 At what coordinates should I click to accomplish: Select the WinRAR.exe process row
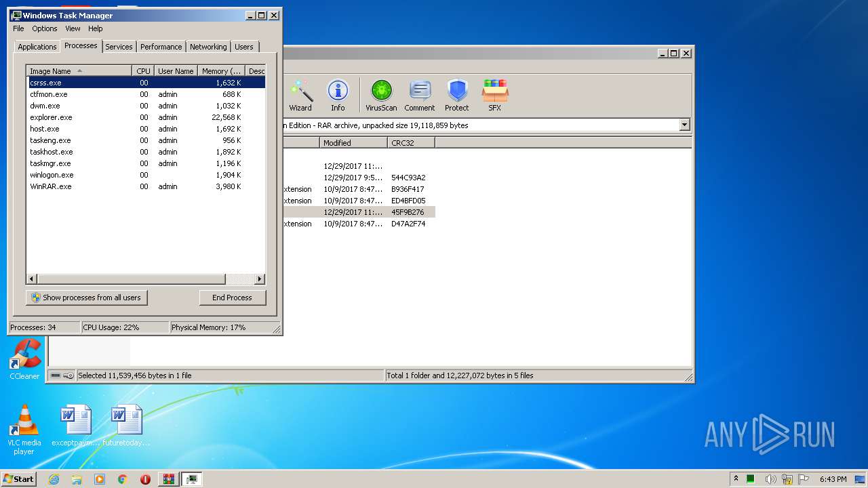click(x=146, y=186)
